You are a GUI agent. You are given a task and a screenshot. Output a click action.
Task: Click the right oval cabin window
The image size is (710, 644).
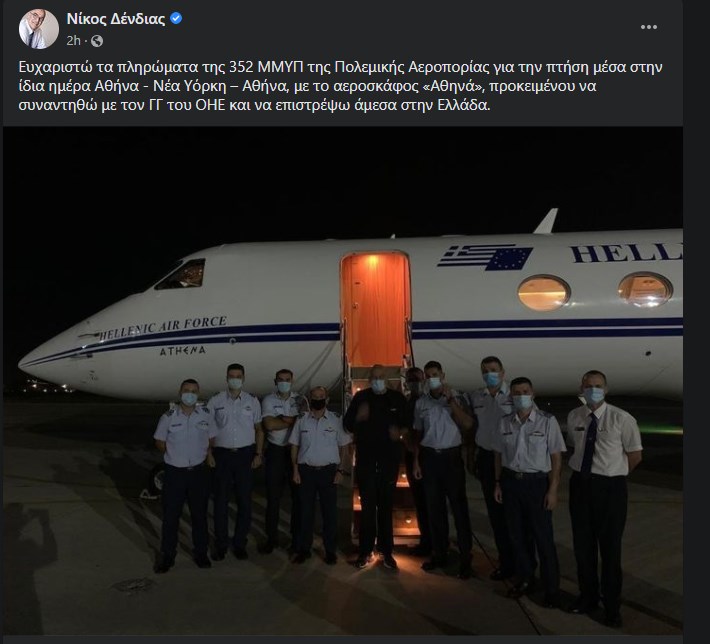(x=645, y=288)
